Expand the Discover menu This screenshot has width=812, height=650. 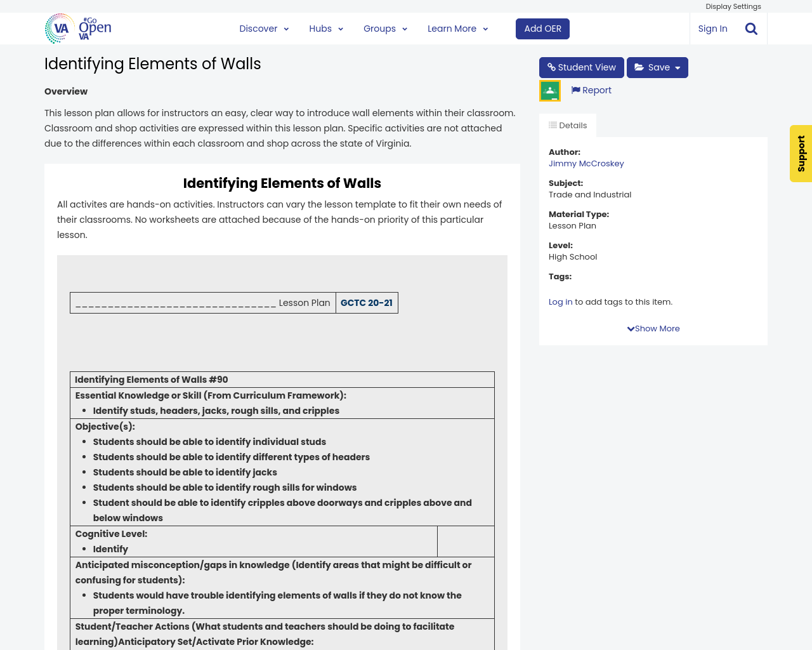[x=264, y=29]
